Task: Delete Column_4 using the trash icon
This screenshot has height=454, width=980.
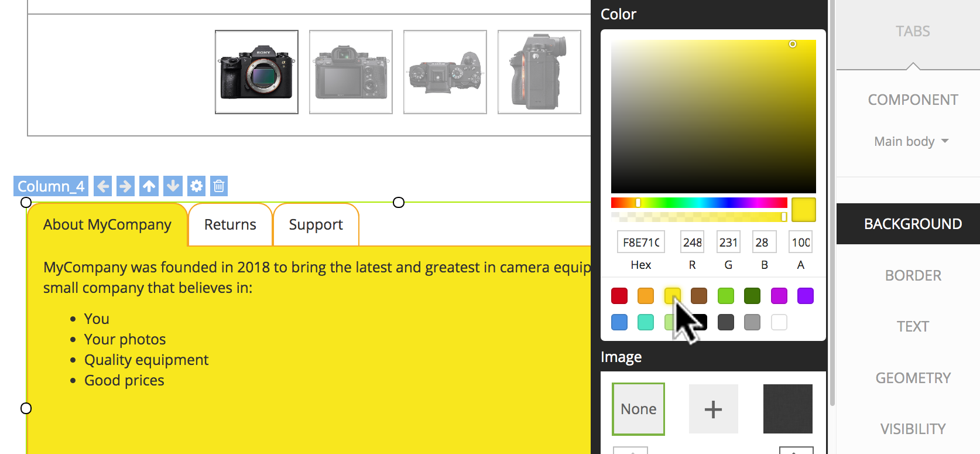Action: (219, 186)
